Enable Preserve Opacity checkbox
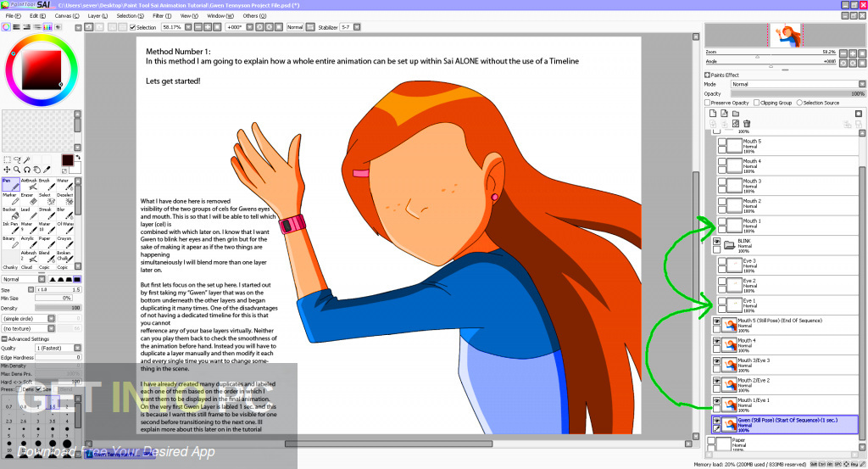 pyautogui.click(x=708, y=103)
